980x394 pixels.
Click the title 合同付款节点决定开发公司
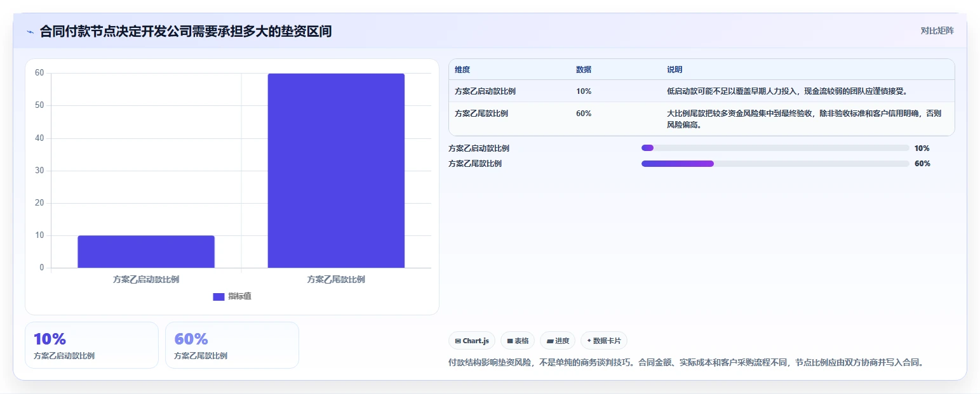point(185,31)
